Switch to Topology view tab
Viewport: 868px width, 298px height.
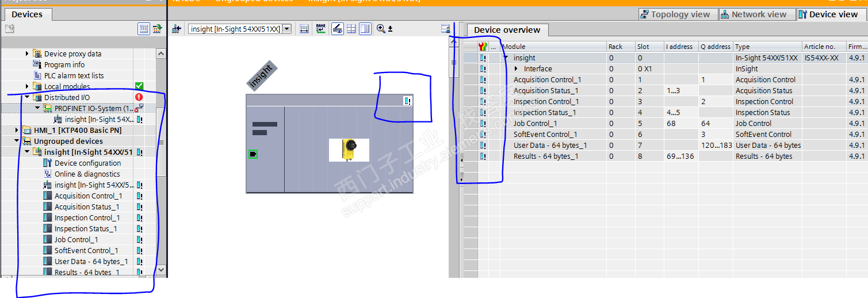[678, 14]
